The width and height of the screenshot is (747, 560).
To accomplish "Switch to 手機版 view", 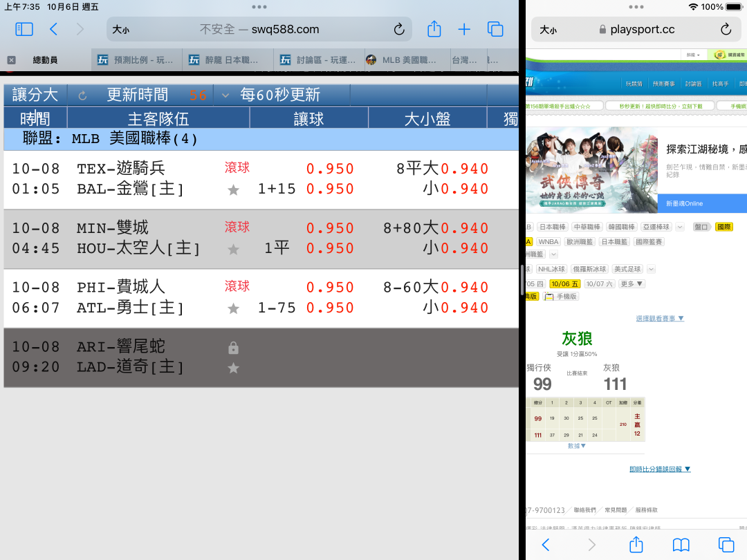I will [x=561, y=297].
